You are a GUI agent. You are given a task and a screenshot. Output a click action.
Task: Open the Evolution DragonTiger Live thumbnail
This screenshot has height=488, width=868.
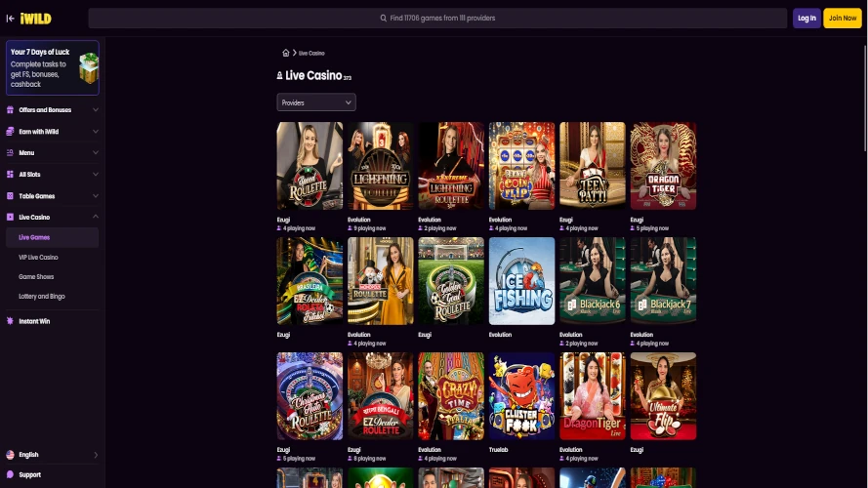(x=593, y=396)
